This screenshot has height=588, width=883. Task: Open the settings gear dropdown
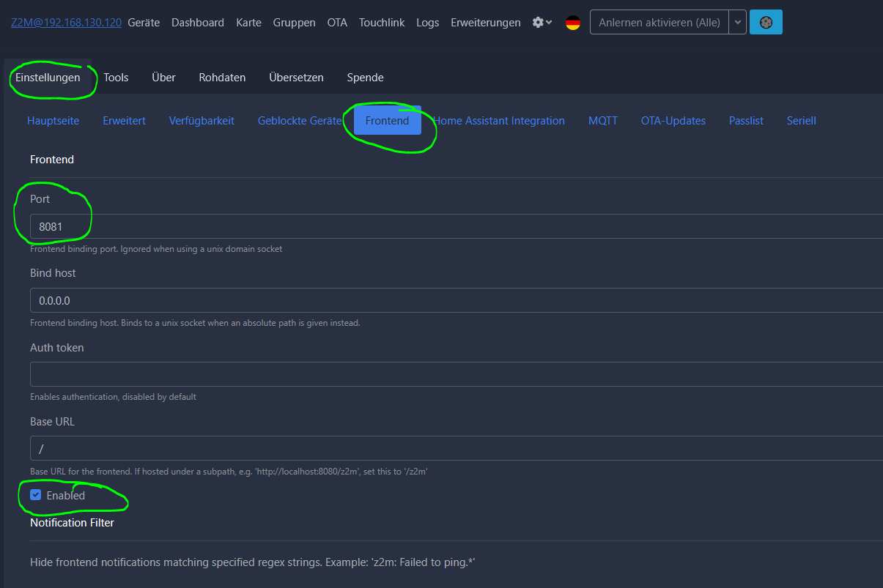click(x=542, y=23)
